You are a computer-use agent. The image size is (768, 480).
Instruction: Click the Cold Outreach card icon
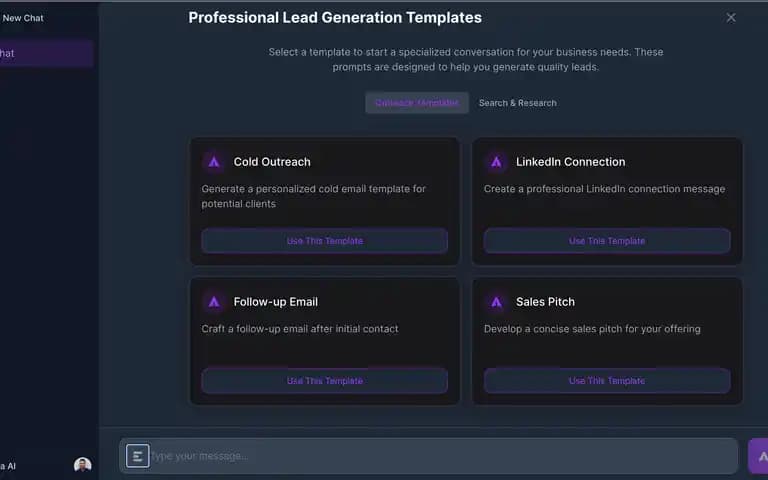pyautogui.click(x=214, y=162)
